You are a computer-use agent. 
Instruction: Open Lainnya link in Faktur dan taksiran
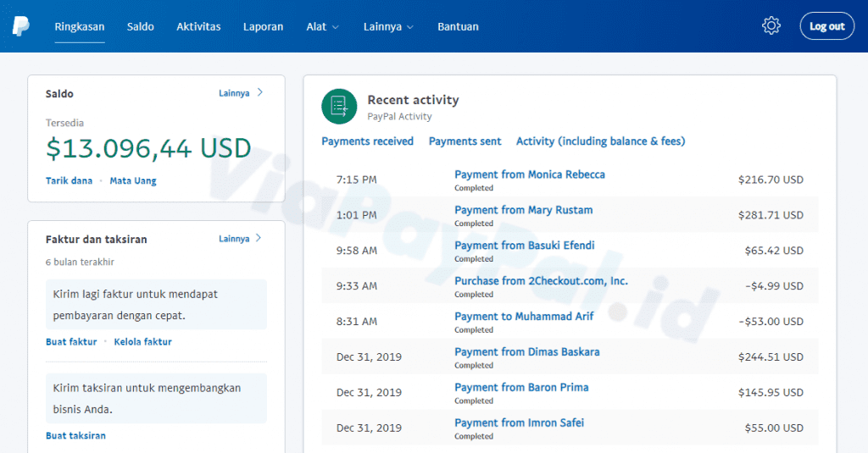tap(234, 239)
